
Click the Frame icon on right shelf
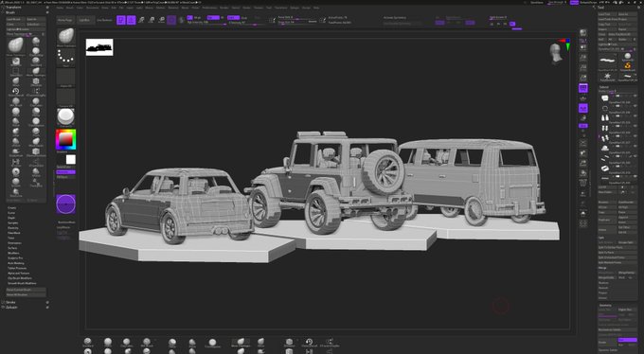coord(583,143)
